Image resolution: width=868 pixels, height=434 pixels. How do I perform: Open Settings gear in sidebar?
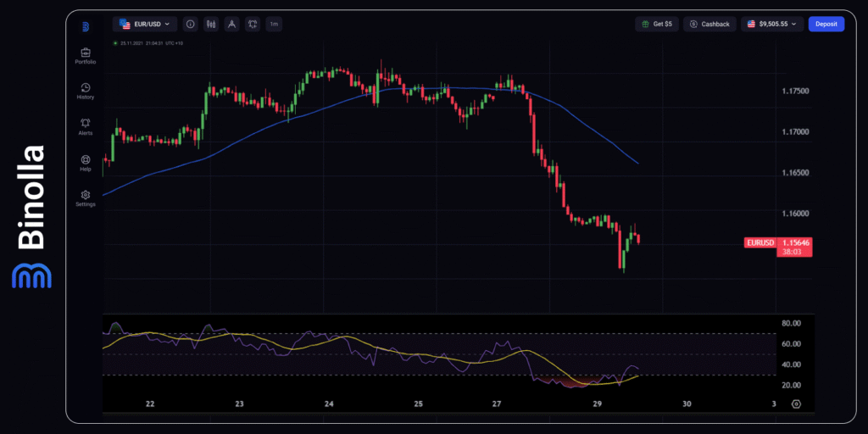[x=86, y=198]
